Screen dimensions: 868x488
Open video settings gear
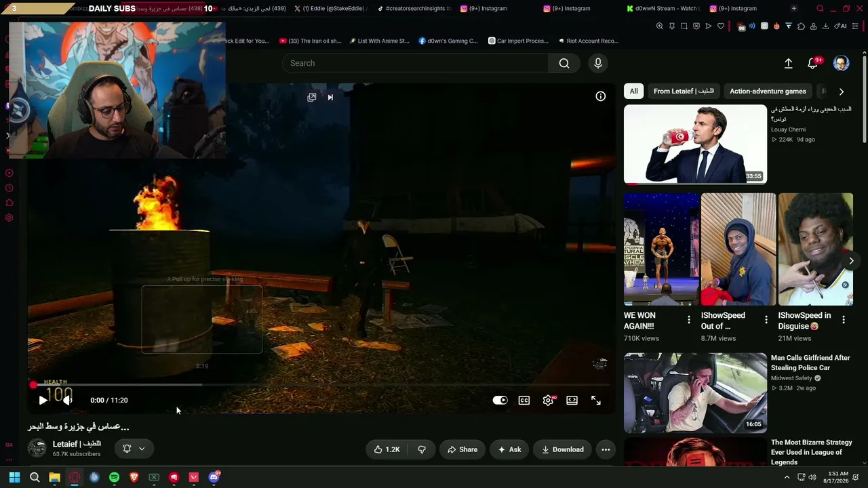[548, 401]
